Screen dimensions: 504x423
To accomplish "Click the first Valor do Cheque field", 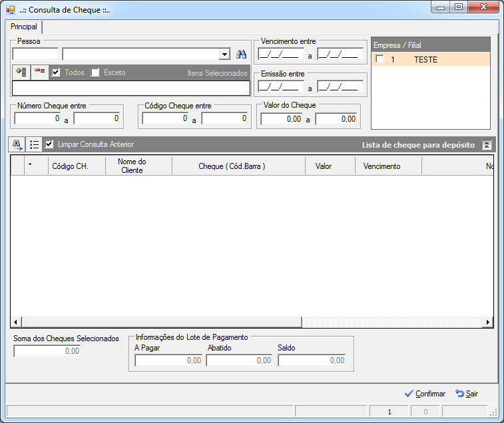I will point(282,119).
